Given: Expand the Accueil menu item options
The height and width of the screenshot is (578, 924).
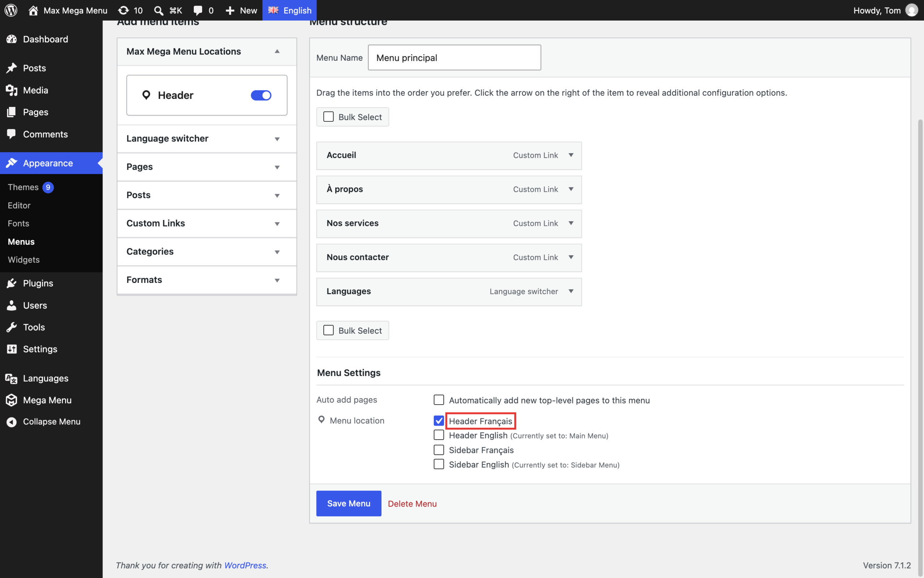Looking at the screenshot, I should pos(571,155).
